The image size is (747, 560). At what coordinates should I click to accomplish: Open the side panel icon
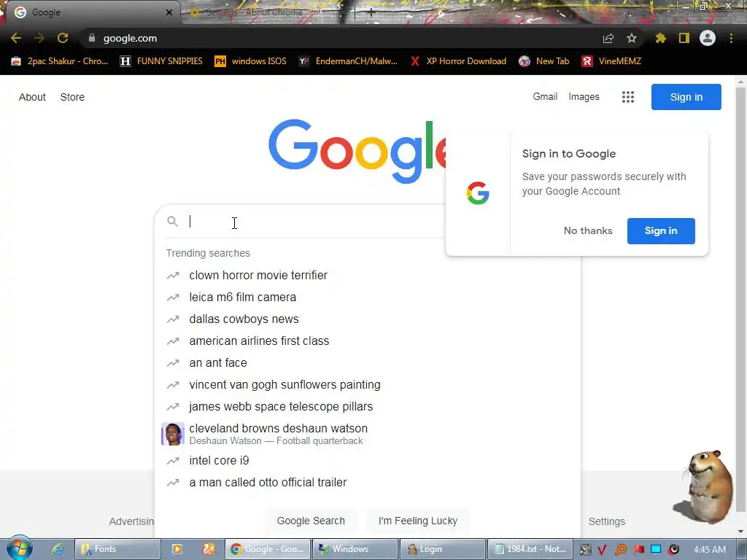684,38
